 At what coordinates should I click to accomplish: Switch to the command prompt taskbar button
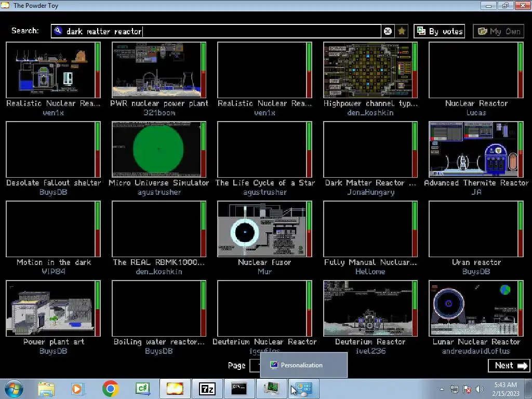point(239,389)
